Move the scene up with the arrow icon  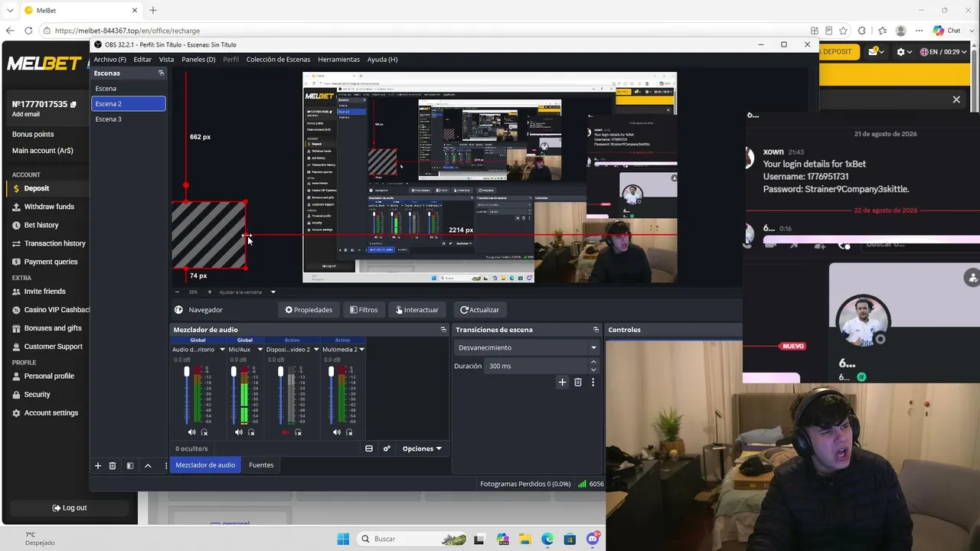pos(148,465)
